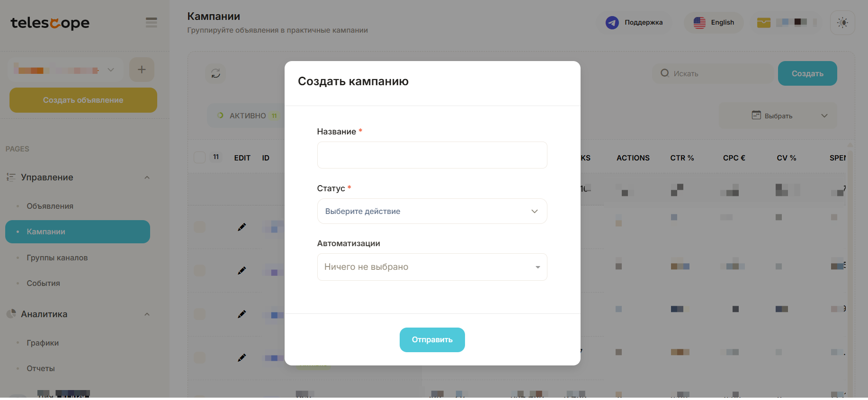Focus the Название input field
The width and height of the screenshot is (868, 400).
(432, 155)
